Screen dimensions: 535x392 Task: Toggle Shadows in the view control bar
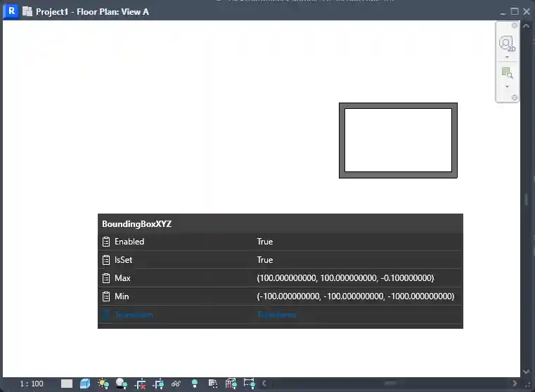tap(122, 384)
